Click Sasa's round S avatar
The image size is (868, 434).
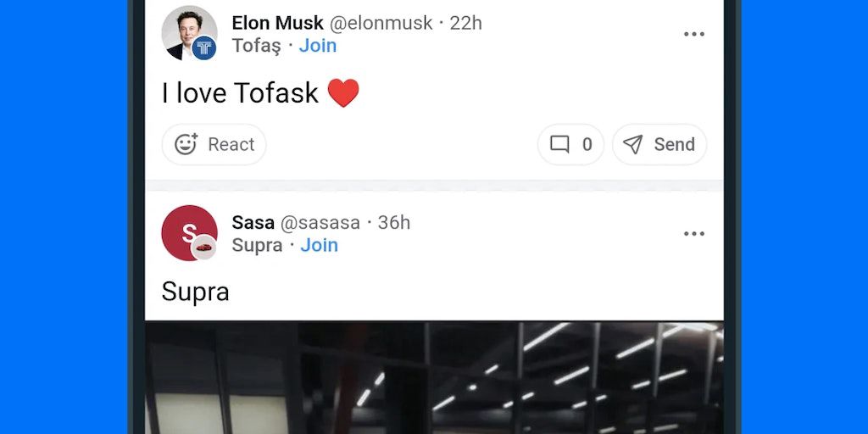coord(186,231)
